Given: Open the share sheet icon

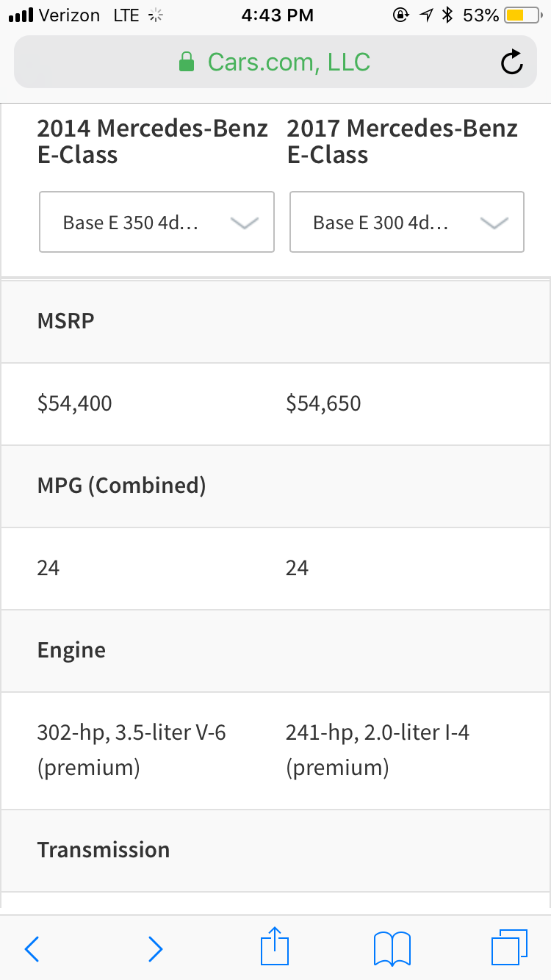Looking at the screenshot, I should coord(275,945).
